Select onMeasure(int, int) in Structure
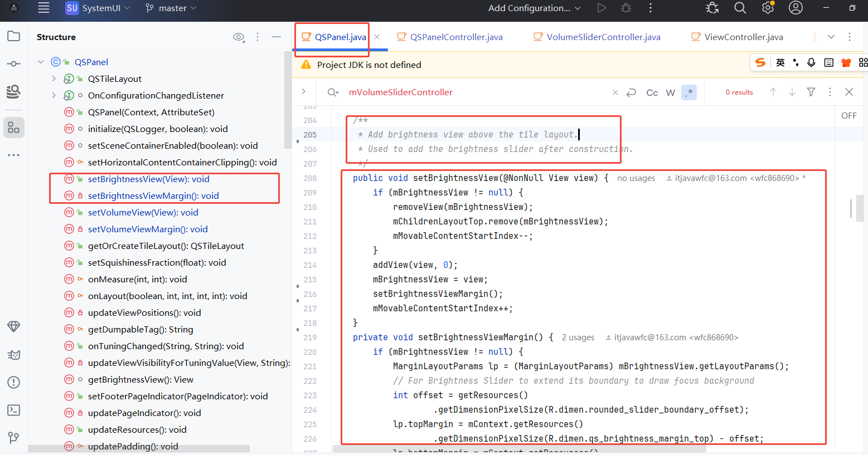Viewport: 868px width, 455px height. coord(138,279)
